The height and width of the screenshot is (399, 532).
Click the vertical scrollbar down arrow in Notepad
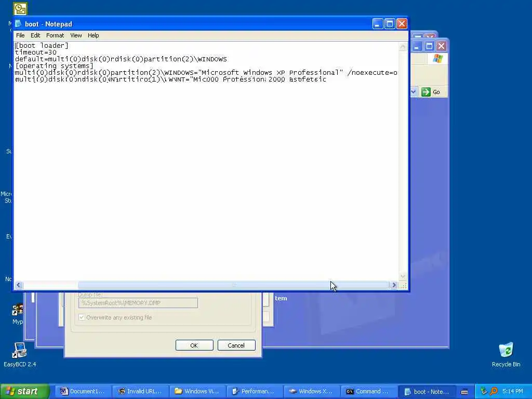403,276
